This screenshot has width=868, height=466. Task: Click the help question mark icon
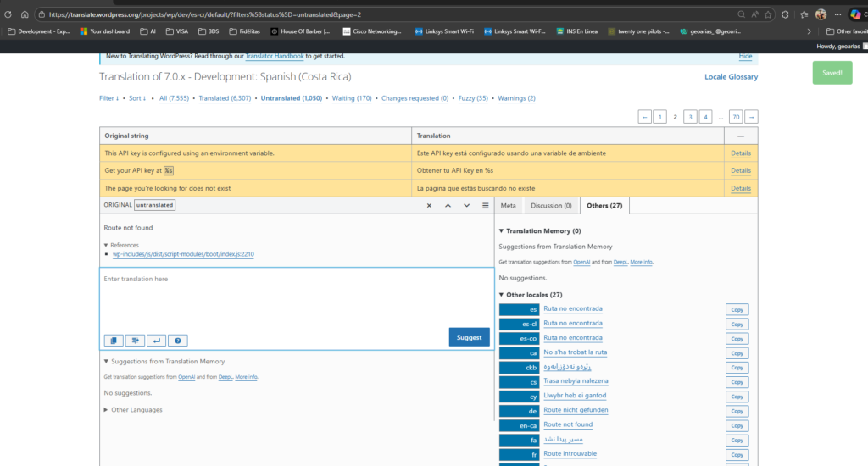[x=177, y=341]
